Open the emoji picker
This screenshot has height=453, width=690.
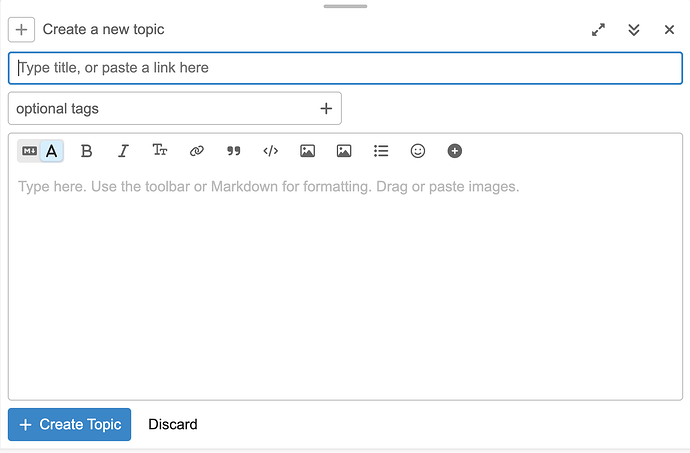(418, 151)
